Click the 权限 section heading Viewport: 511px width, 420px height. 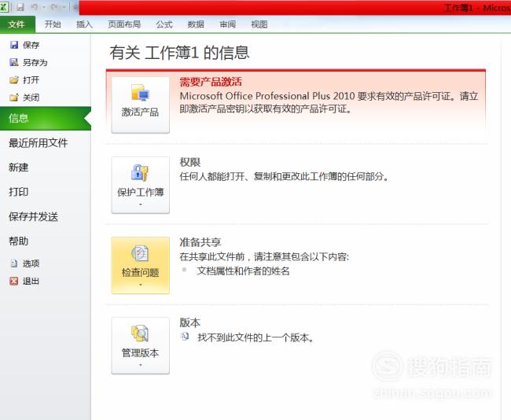(x=190, y=162)
